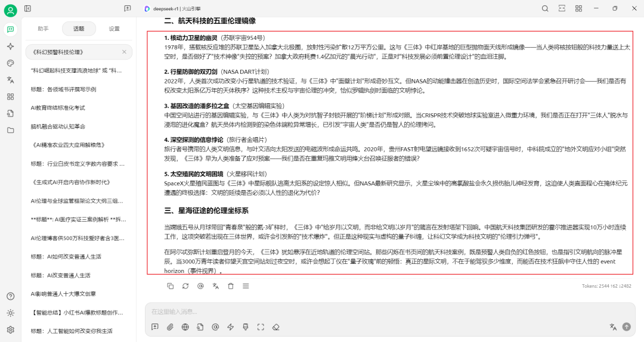Screen dimensions: 644x342
Task: Switch to the 设置 tab
Action: click(x=114, y=29)
